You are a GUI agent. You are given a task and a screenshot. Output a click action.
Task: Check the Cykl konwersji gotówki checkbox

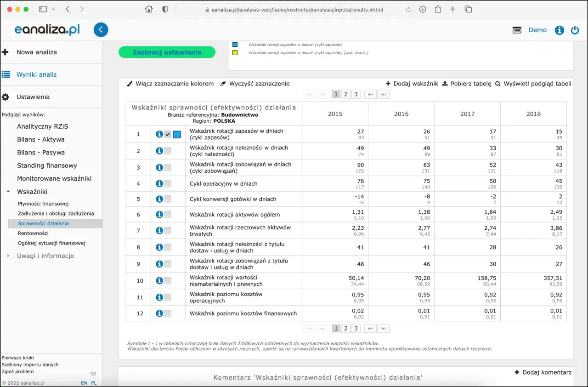[x=168, y=199]
